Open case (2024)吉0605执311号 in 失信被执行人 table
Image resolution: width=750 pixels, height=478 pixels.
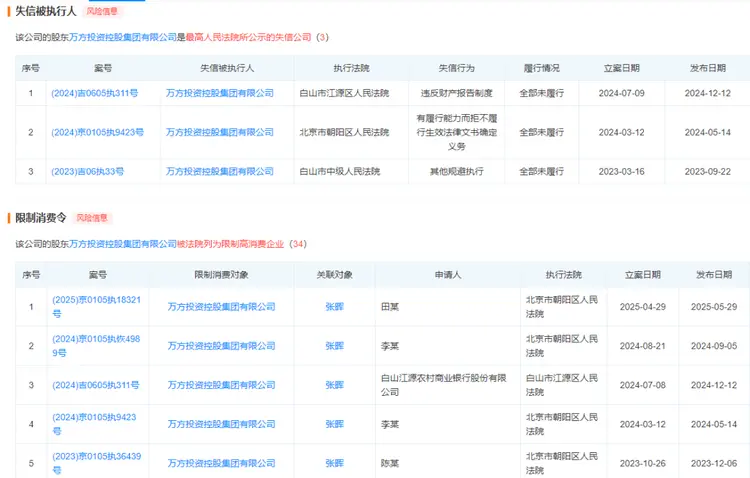click(95, 93)
